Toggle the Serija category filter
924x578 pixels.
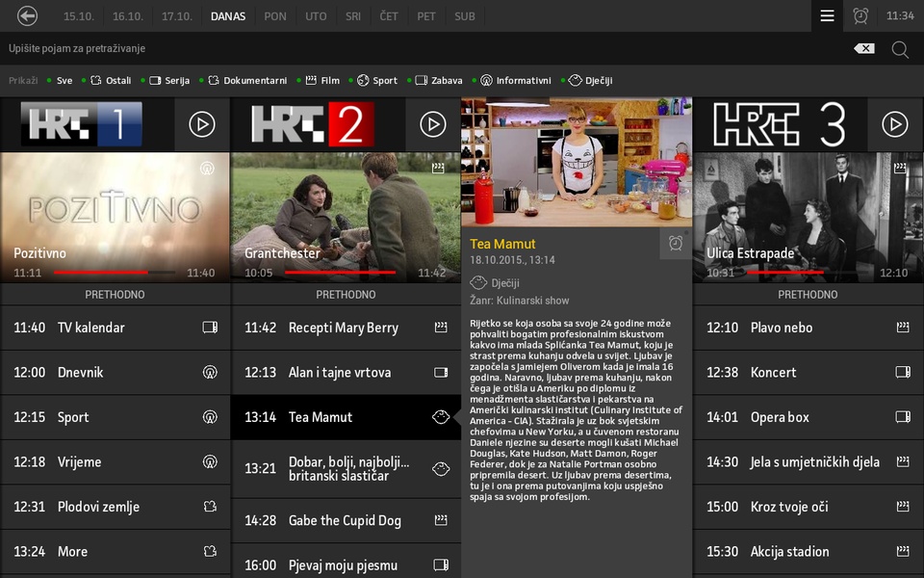pos(165,80)
